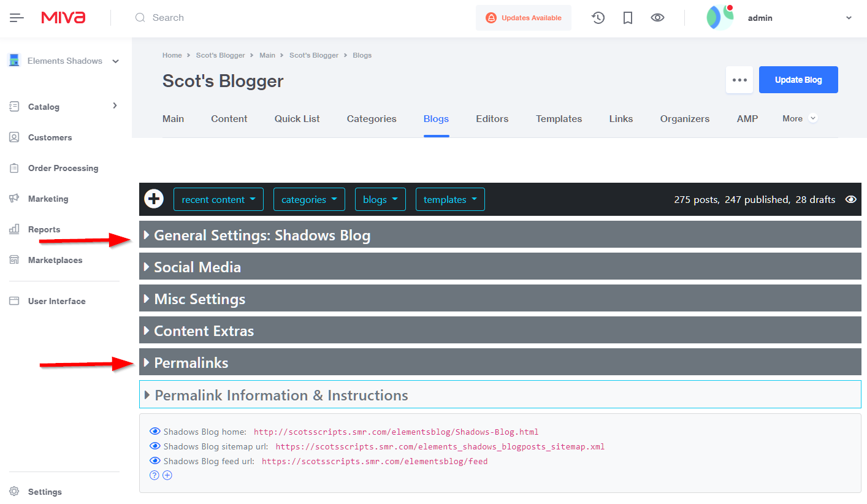867x504 pixels.
Task: Click the Updates Available bell button
Action: [x=523, y=18]
